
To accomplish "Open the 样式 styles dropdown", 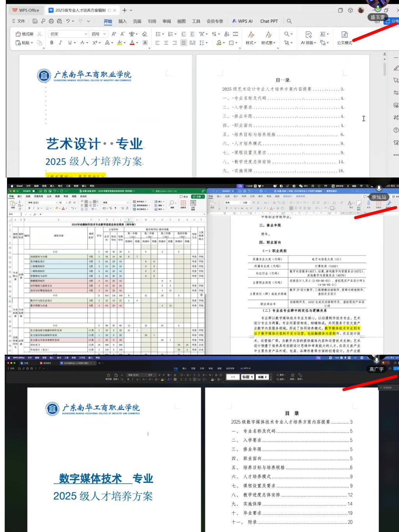I will coord(251,37).
